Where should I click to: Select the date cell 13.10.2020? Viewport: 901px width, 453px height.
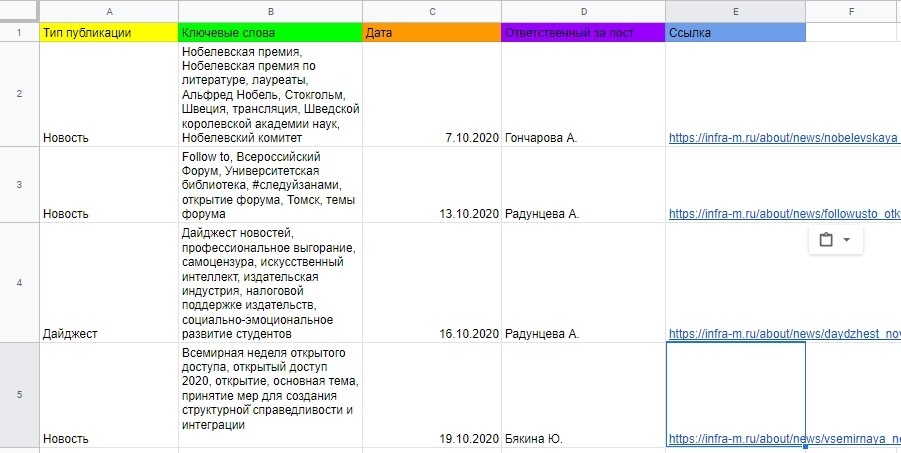432,185
